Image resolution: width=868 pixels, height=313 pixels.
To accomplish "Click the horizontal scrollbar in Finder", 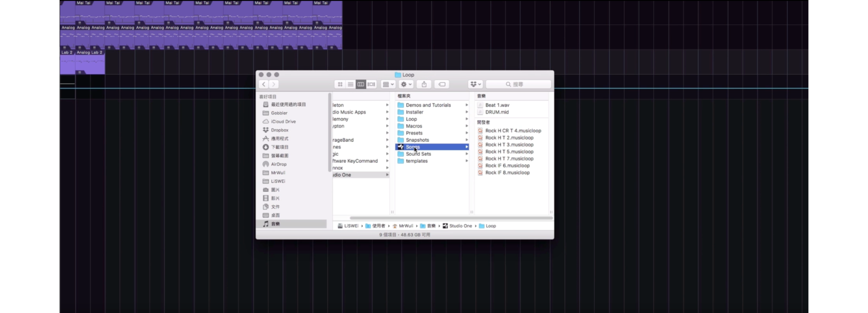I will (x=451, y=218).
